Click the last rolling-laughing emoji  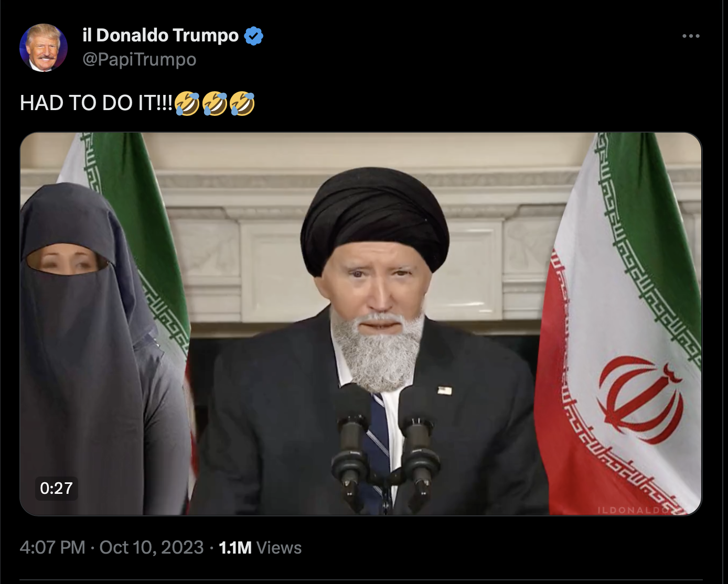[242, 103]
